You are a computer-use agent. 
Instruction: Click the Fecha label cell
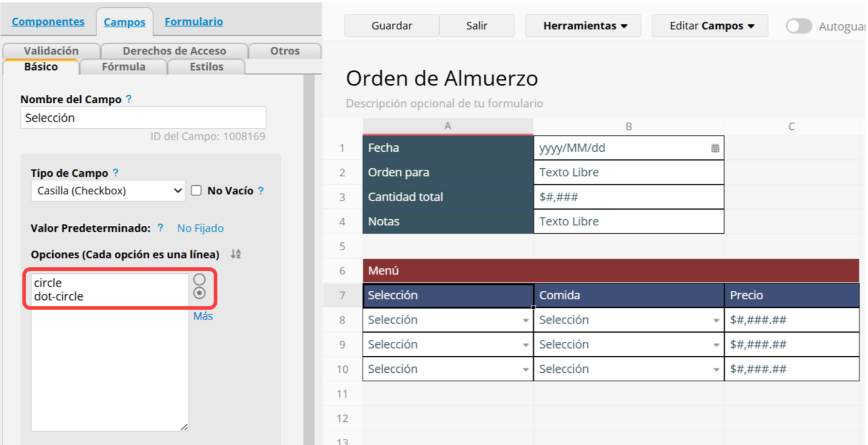coord(448,148)
